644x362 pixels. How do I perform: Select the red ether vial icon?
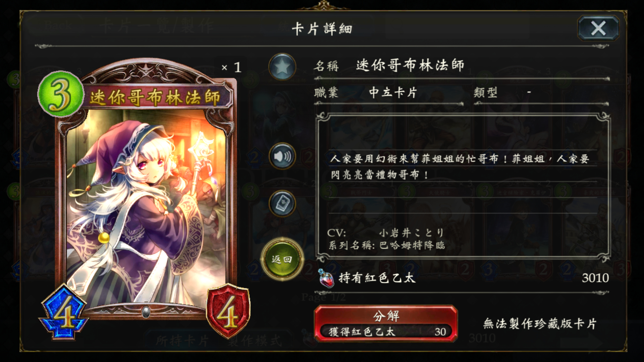point(326,278)
